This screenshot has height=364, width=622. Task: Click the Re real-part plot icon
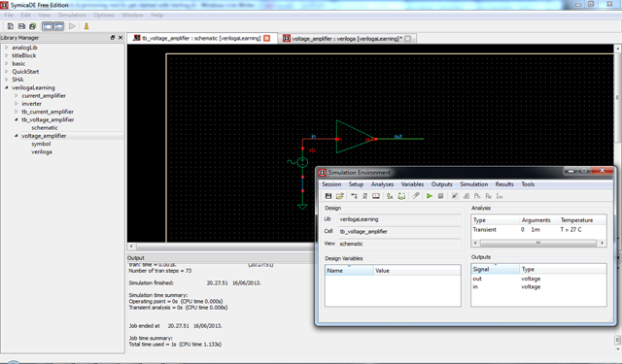point(488,196)
